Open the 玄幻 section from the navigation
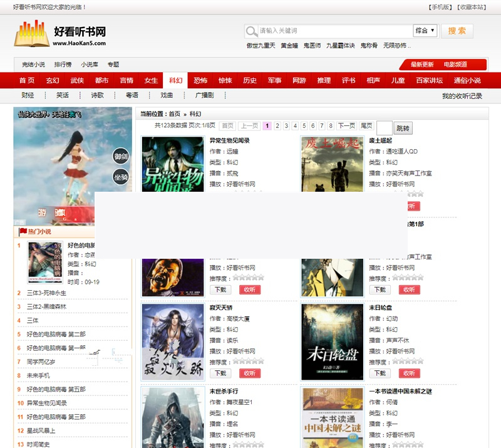The height and width of the screenshot is (448, 501). (x=52, y=80)
